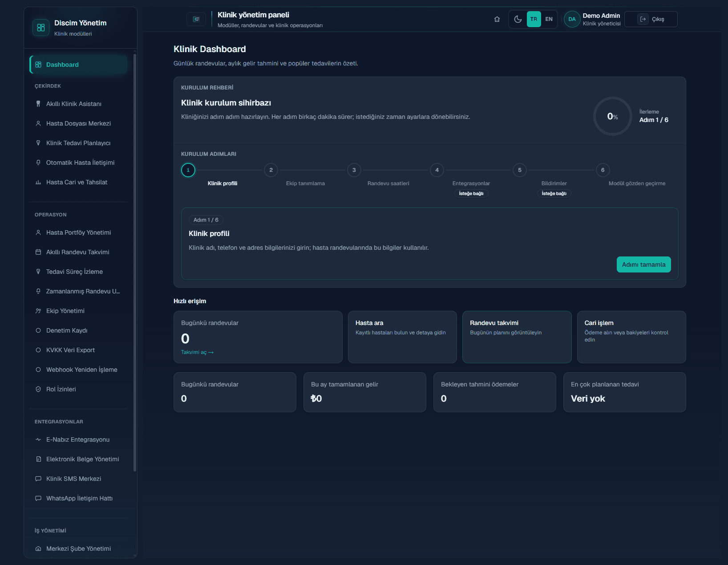
Task: Jump to step 6 Modül gözden geçirme
Action: click(603, 170)
